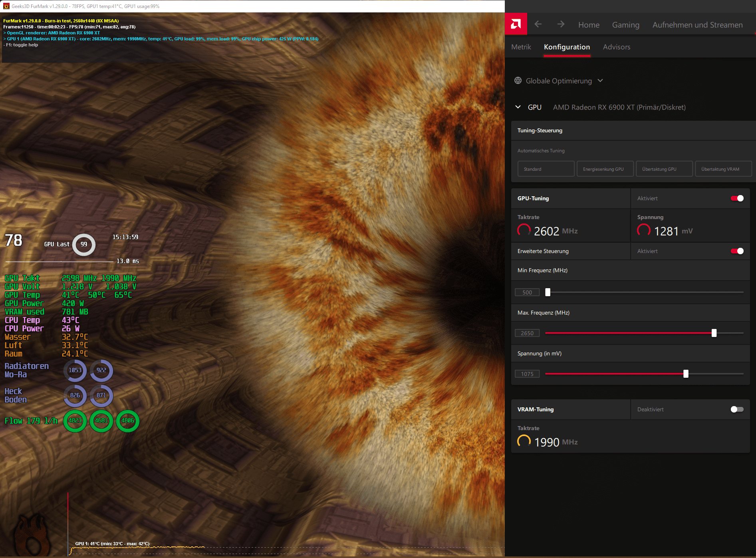Click the 1990 MHz VRAM clock value
This screenshot has width=756, height=558.
(x=556, y=442)
